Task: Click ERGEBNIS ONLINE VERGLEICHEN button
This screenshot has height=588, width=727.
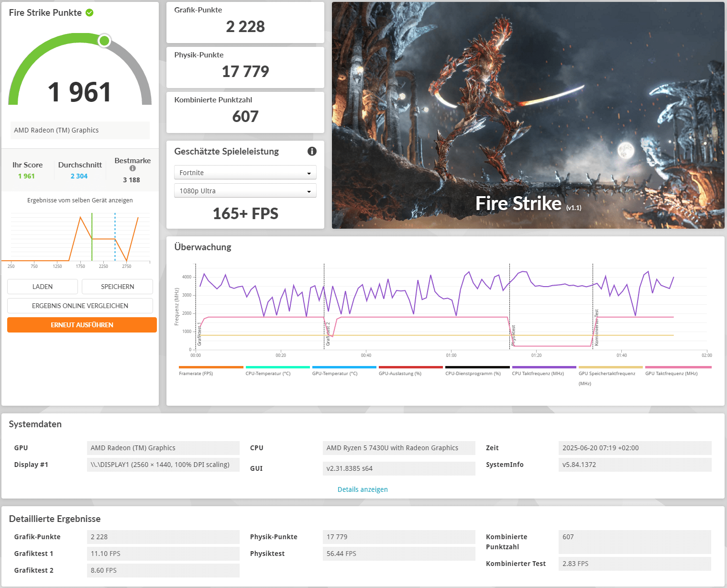Action: coord(80,306)
